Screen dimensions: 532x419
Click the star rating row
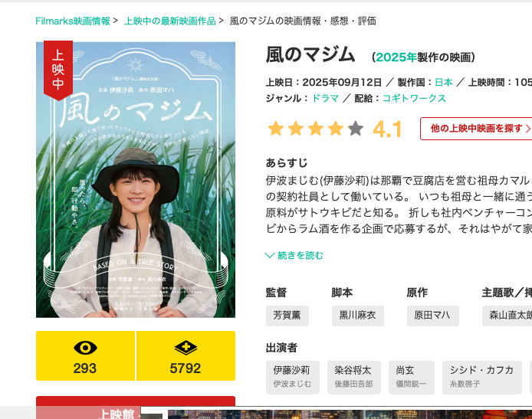(316, 129)
